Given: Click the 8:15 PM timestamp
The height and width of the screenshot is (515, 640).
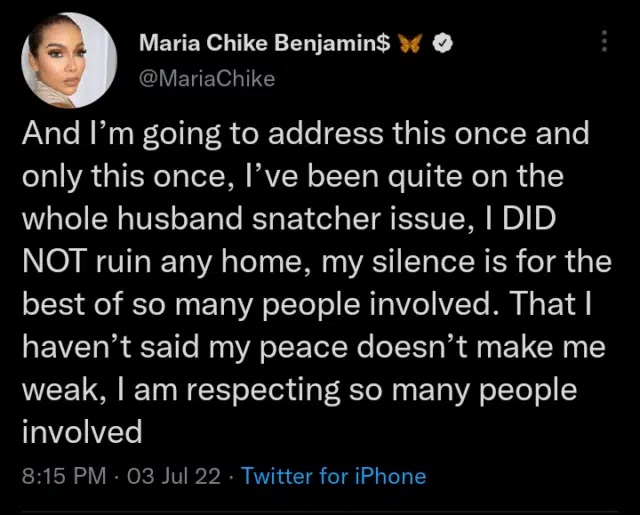Looking at the screenshot, I should click(x=64, y=476).
